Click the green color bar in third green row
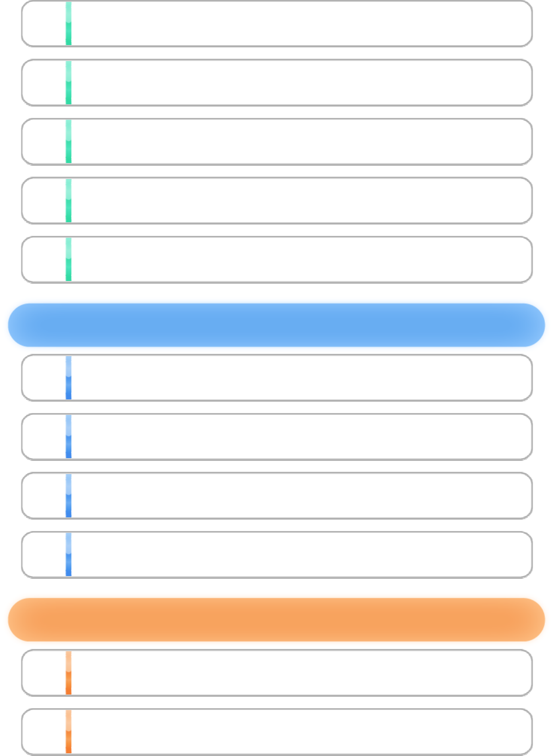 (68, 142)
